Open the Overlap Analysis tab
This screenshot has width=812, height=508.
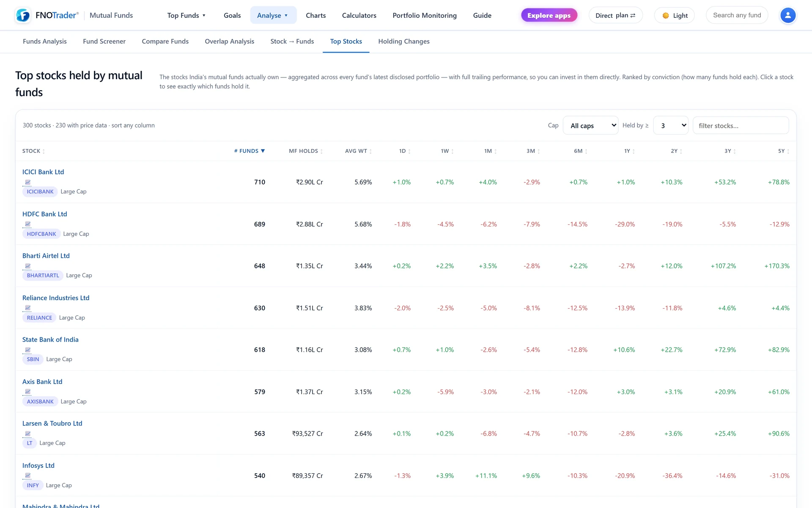point(230,41)
